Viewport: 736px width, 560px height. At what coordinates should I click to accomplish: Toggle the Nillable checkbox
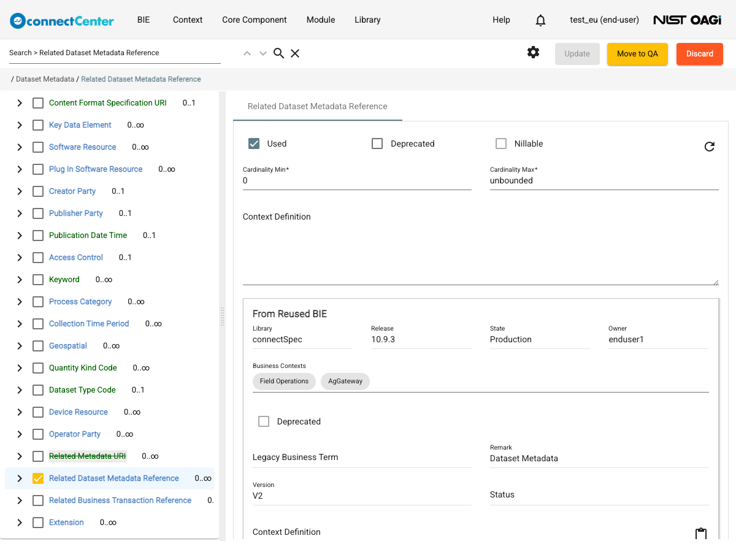pos(501,144)
